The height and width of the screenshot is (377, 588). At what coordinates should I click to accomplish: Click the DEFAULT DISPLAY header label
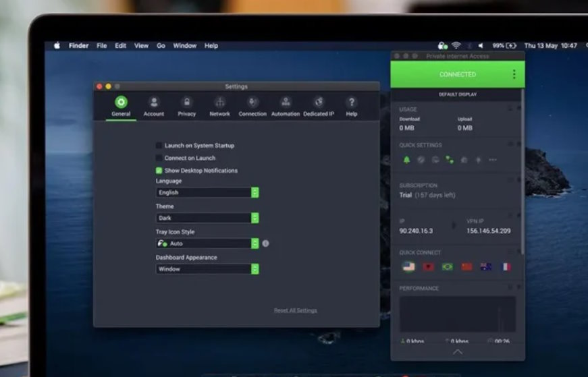[x=458, y=94]
